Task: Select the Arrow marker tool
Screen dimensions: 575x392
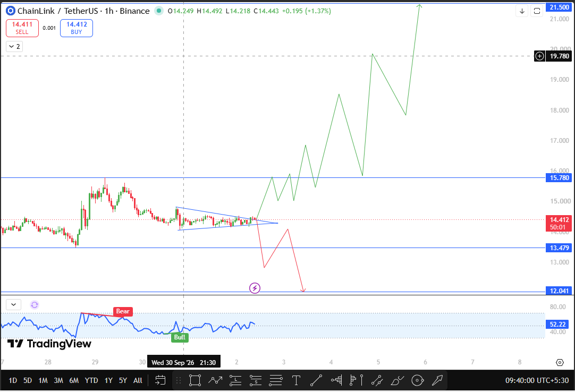Action: click(x=437, y=380)
